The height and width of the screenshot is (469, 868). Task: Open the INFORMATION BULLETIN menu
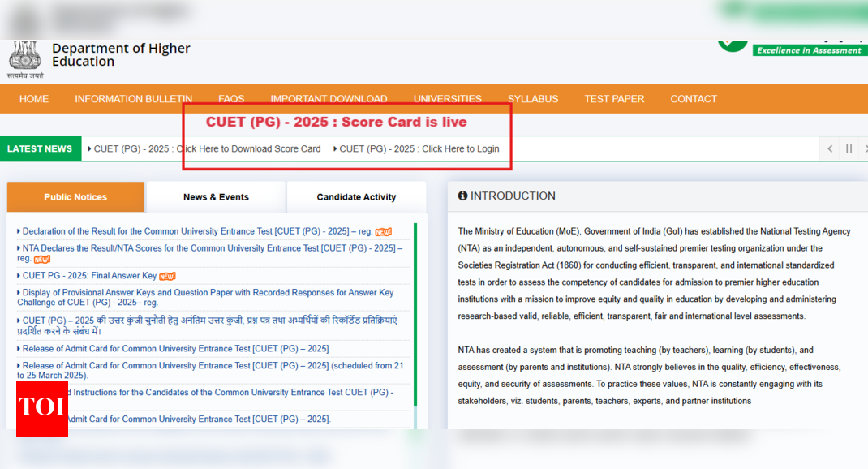pos(133,99)
